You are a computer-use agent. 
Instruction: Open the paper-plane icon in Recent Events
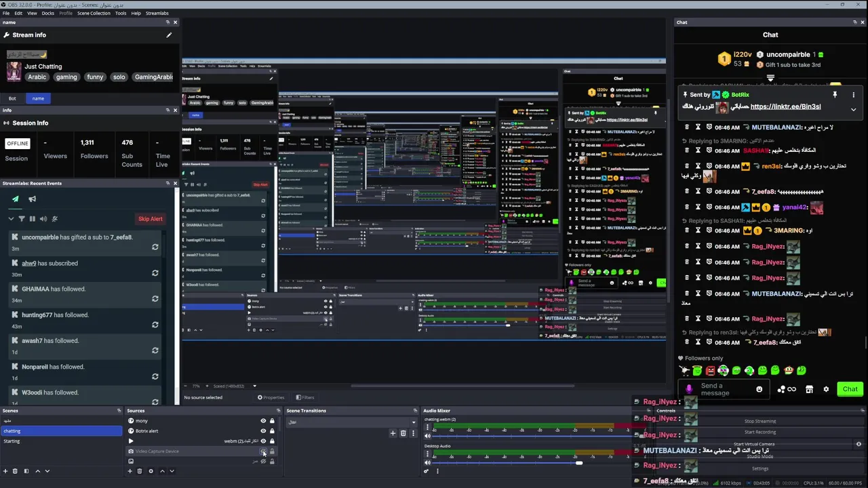[x=15, y=199]
